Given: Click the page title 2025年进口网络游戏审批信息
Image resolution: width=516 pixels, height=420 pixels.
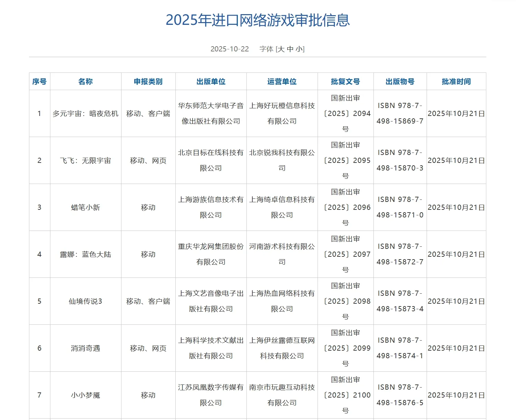Looking at the screenshot, I should (258, 20).
